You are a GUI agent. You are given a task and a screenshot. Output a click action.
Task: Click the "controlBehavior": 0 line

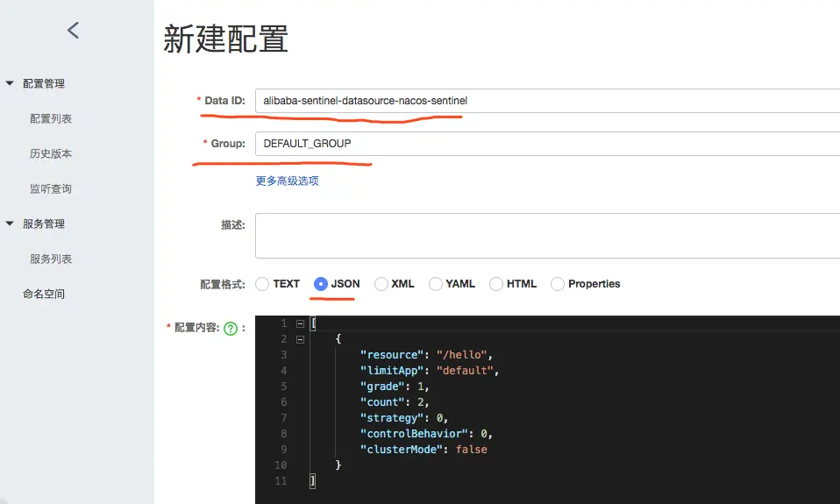pos(426,434)
